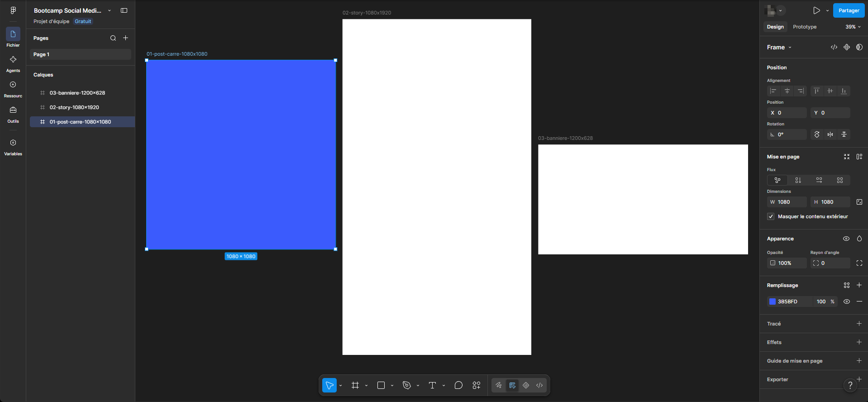
Task: Open the Variables sidebar panel
Action: [13, 147]
